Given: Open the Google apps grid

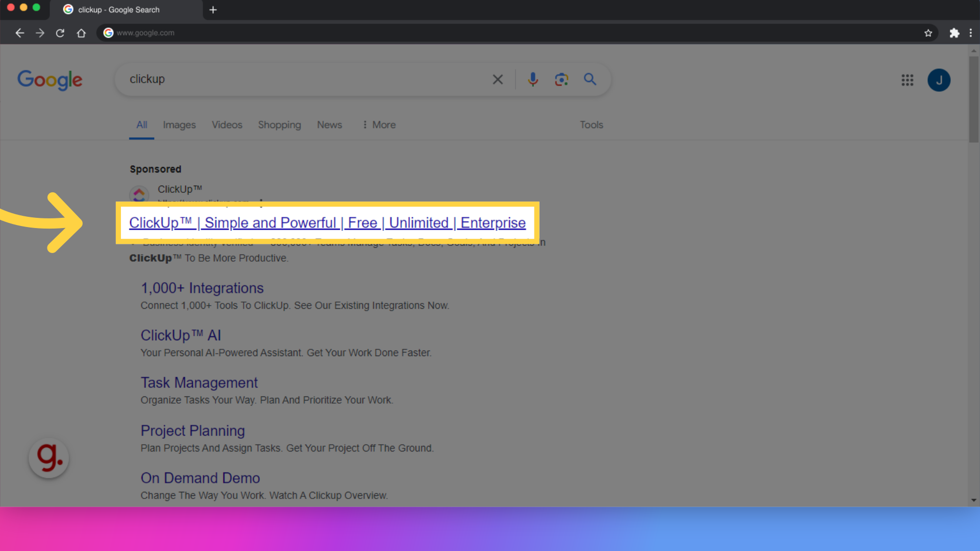Looking at the screenshot, I should (908, 80).
